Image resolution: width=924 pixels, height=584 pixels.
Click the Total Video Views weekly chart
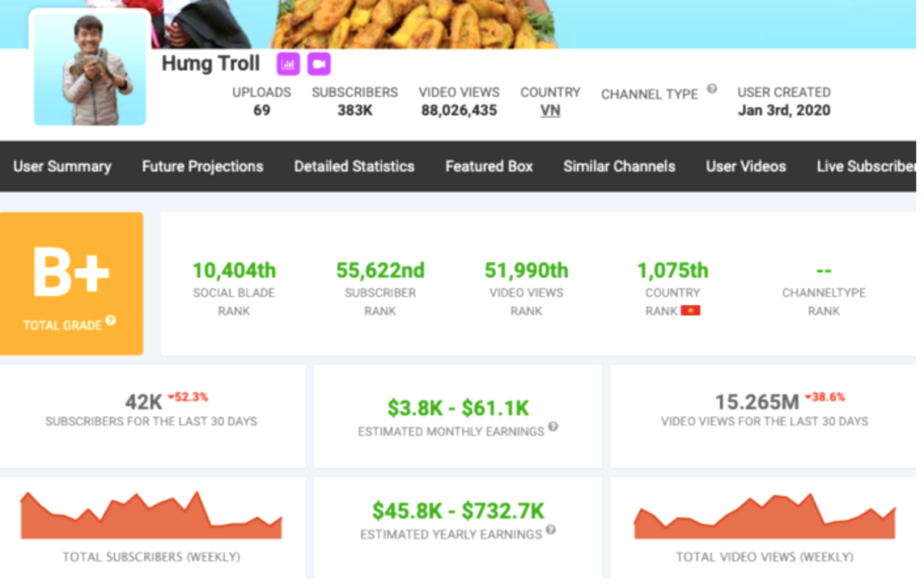(765, 516)
